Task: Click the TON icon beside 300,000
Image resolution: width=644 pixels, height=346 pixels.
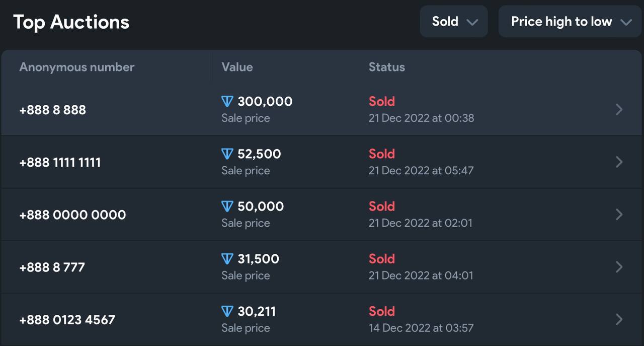Action: click(227, 102)
